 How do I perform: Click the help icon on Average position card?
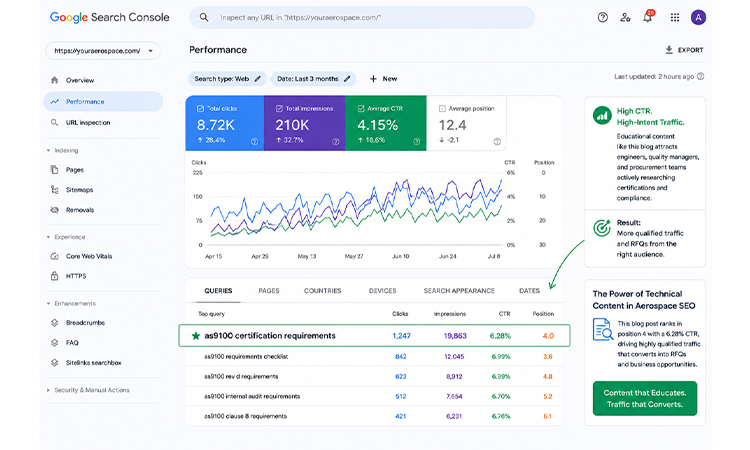(x=497, y=142)
